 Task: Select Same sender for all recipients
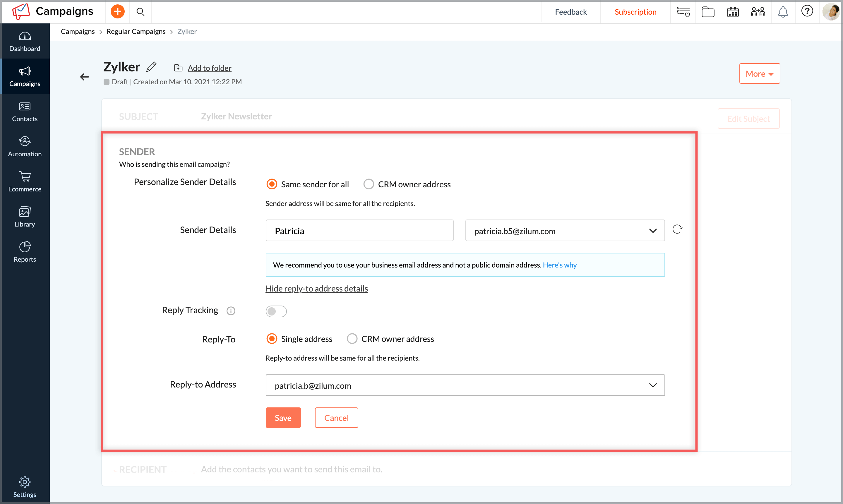pos(271,184)
